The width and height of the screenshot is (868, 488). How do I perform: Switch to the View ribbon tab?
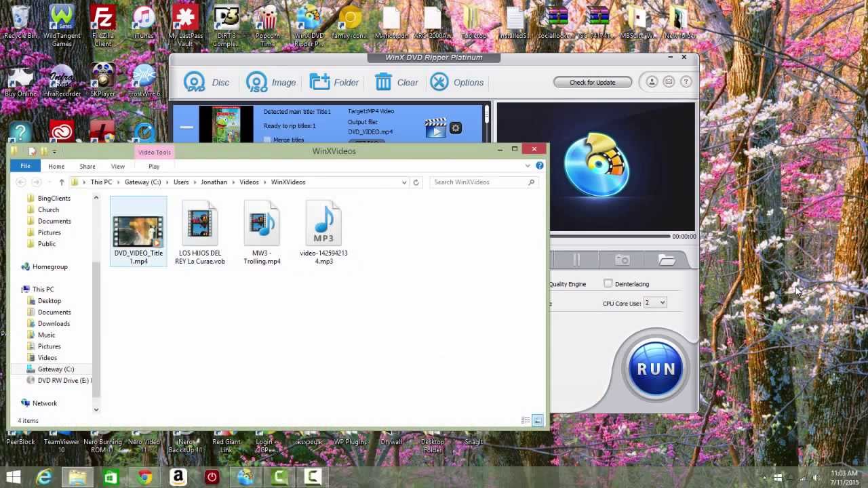click(x=118, y=166)
